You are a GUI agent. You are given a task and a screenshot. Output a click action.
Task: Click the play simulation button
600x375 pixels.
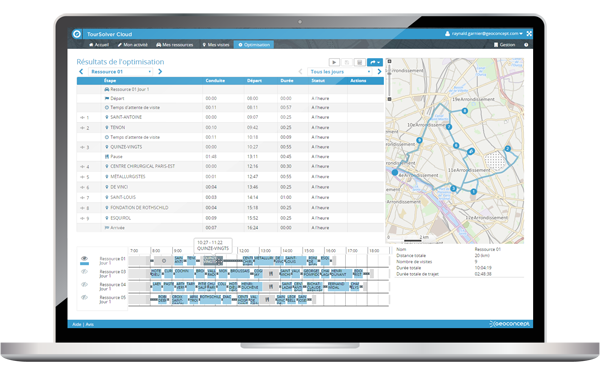pyautogui.click(x=334, y=62)
